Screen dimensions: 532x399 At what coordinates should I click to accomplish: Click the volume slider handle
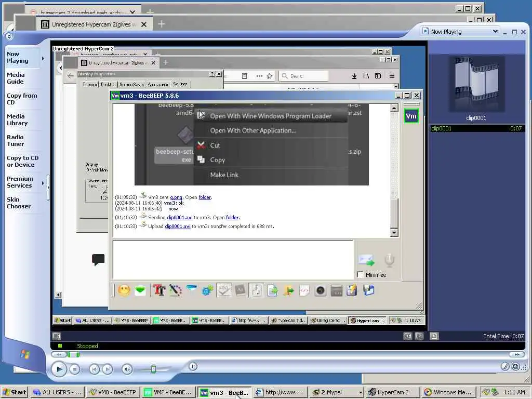pyautogui.click(x=153, y=369)
